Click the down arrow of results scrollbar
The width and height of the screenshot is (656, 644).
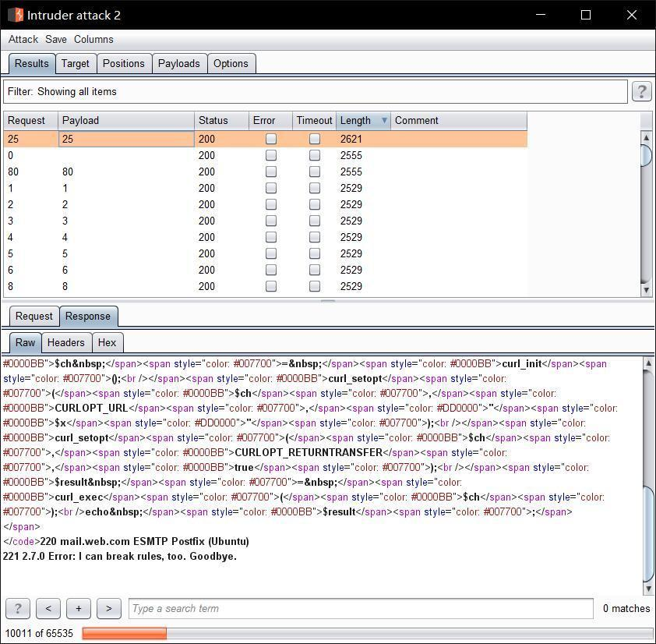click(x=647, y=289)
